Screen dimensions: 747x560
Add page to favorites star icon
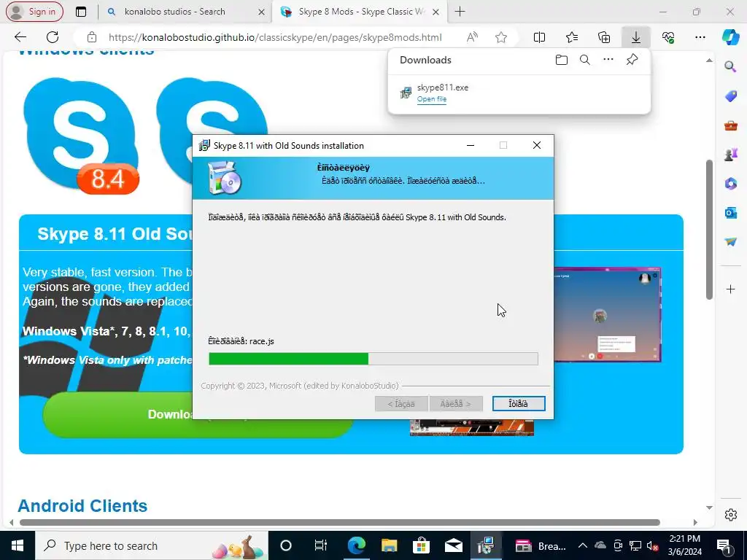[x=500, y=37]
